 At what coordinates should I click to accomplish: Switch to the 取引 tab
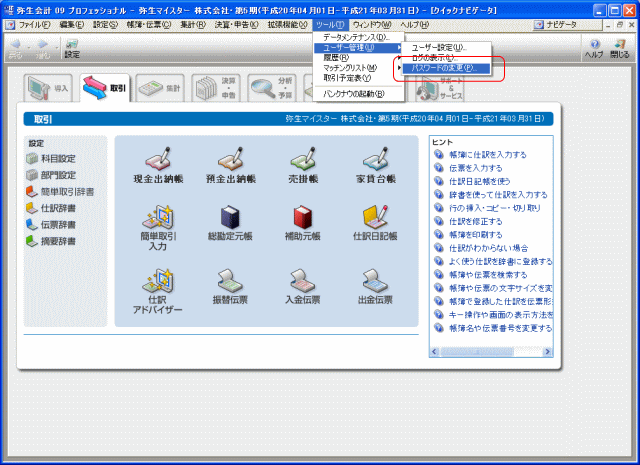[x=105, y=88]
